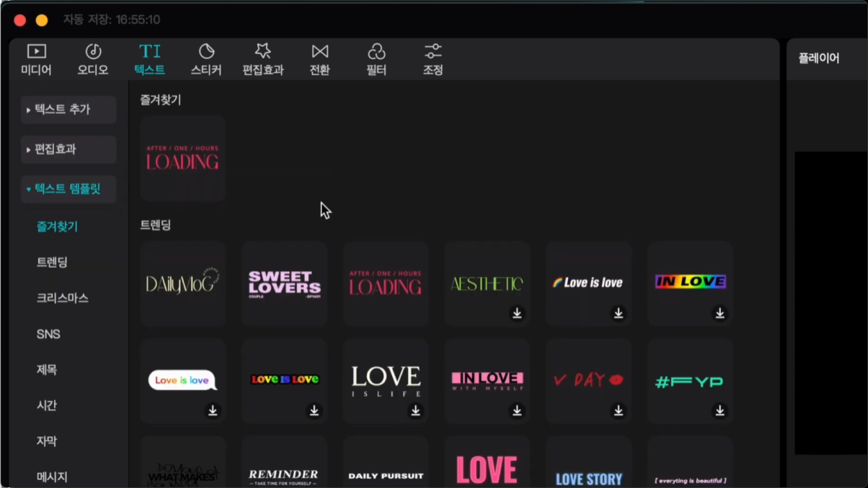This screenshot has height=488, width=868.
Task: Download the rainbow Love is love template
Action: [x=619, y=314]
